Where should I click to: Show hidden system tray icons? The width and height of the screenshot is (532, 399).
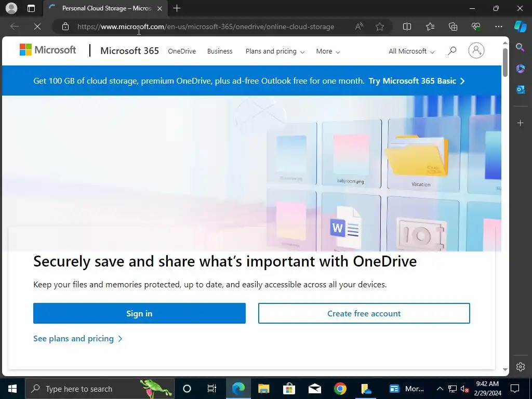[x=440, y=389]
